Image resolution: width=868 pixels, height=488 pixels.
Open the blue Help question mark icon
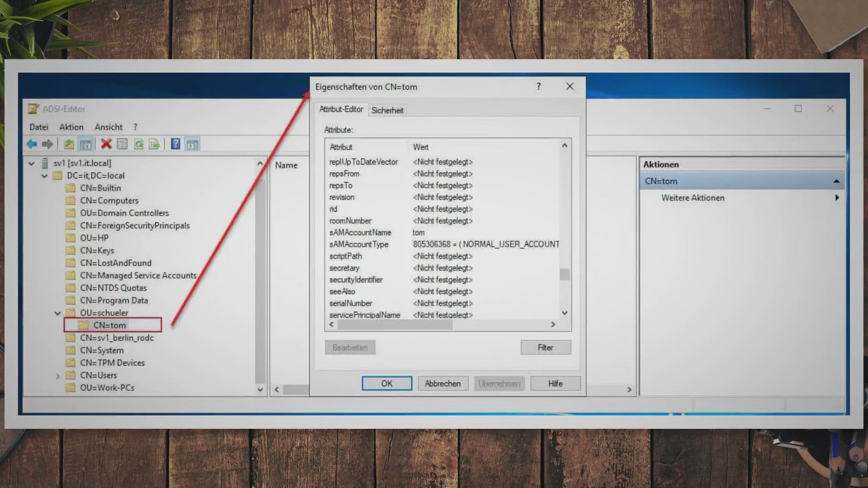(175, 144)
